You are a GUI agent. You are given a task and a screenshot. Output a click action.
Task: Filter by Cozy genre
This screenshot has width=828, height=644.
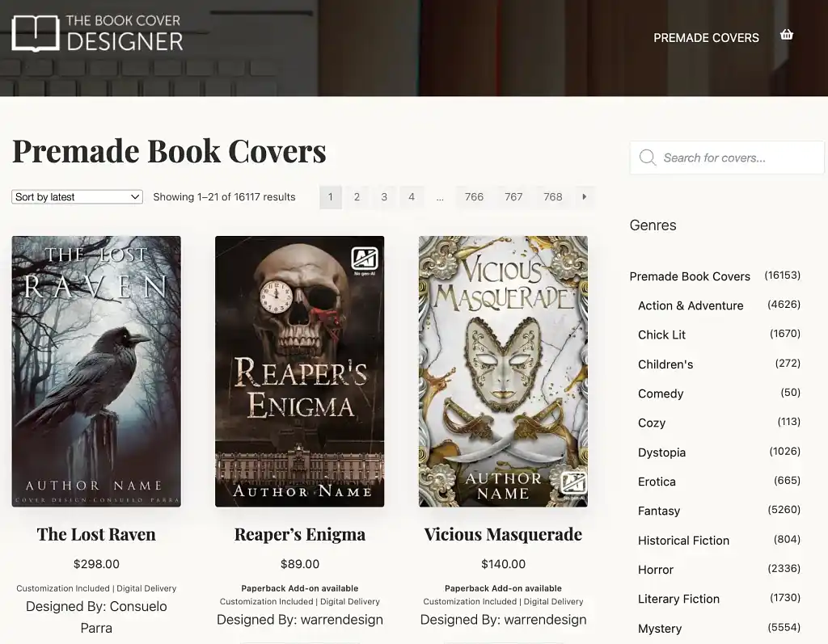[x=652, y=423]
